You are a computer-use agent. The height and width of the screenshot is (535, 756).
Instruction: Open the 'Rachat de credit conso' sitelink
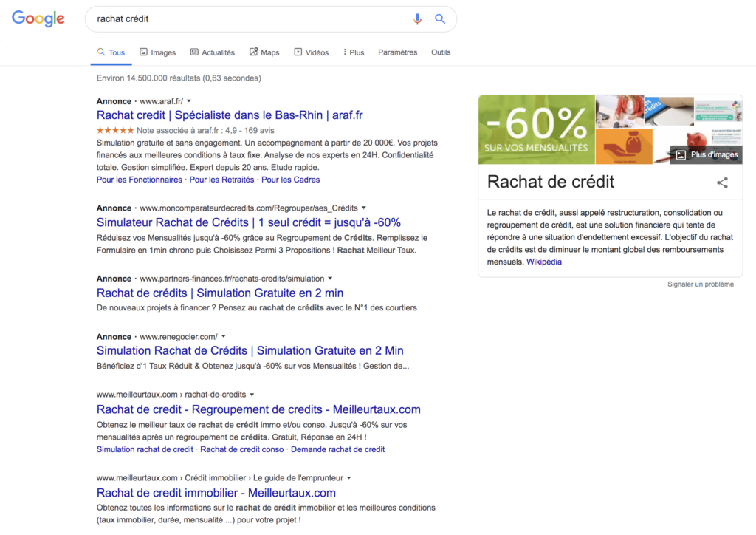click(x=242, y=449)
